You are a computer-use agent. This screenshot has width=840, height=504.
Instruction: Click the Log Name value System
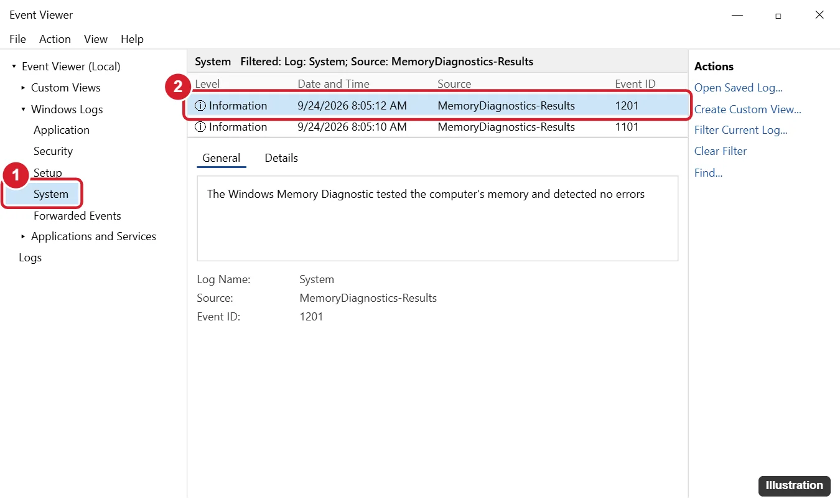click(x=317, y=279)
